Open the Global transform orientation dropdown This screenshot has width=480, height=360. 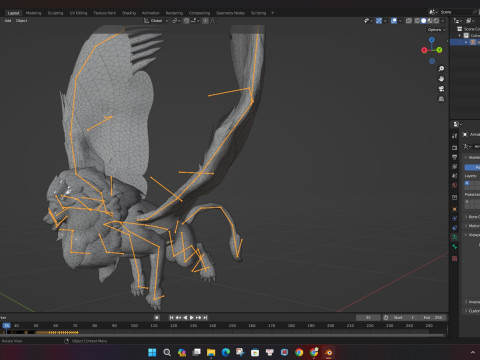point(156,21)
